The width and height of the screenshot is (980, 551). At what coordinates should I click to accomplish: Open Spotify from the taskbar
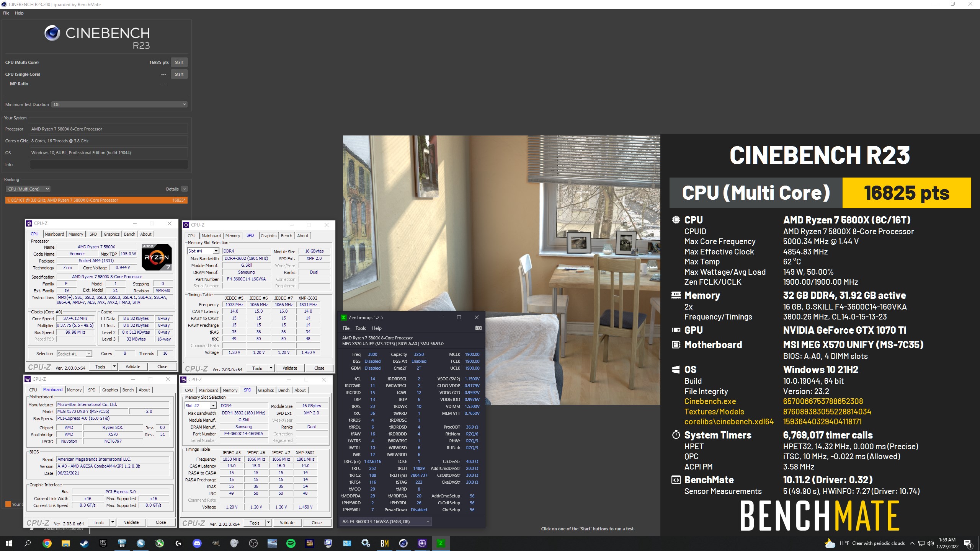coord(291,543)
